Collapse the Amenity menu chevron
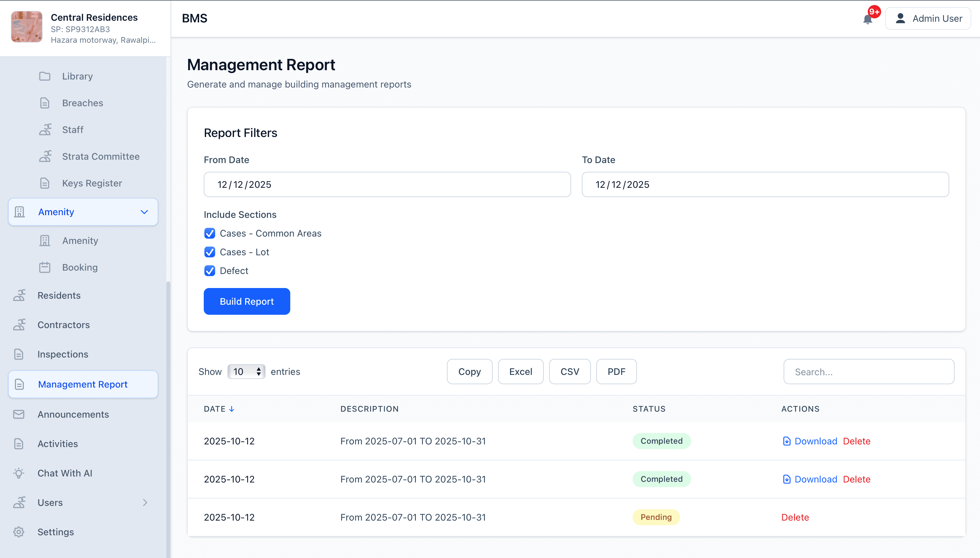The image size is (980, 558). point(144,212)
